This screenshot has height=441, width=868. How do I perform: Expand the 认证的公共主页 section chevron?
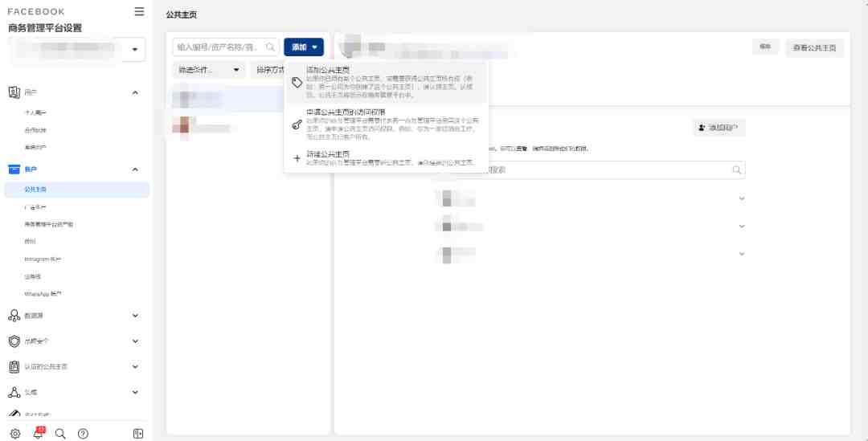(x=135, y=366)
